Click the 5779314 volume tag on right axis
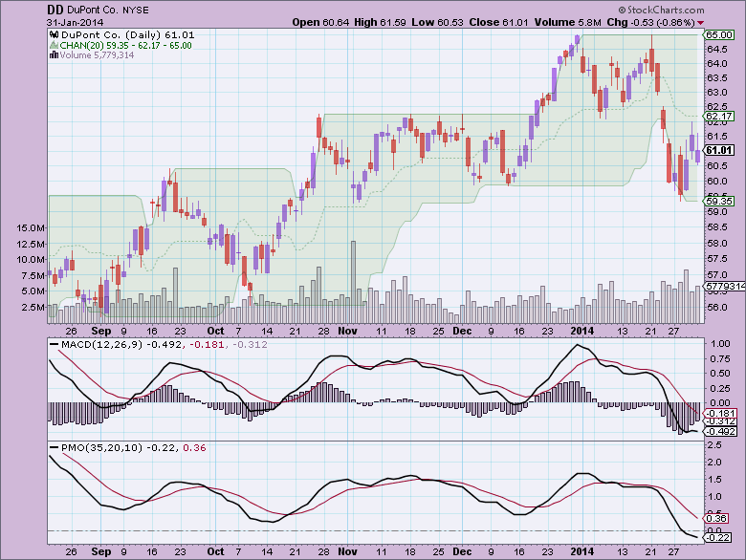746x560 pixels. click(725, 286)
